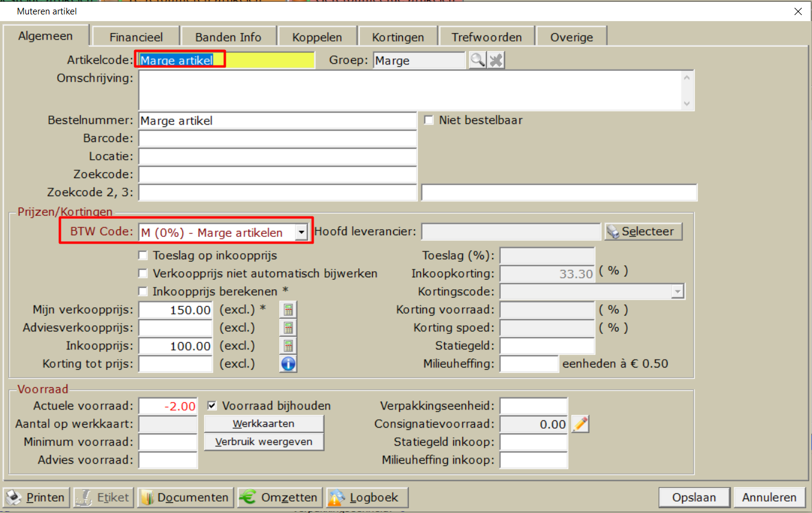812x513 pixels.
Task: Open calculator next to Mijn verkoopprijs
Action: pos(288,310)
